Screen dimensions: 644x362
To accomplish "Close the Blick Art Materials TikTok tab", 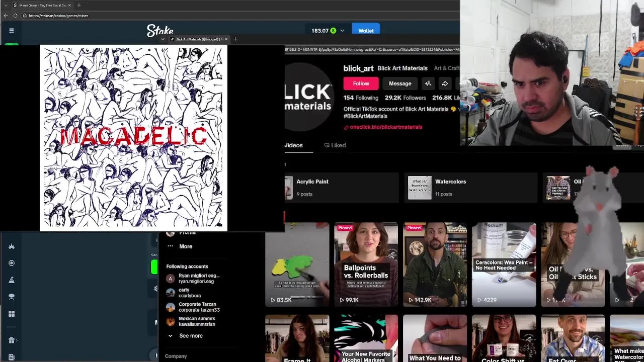I will point(226,39).
